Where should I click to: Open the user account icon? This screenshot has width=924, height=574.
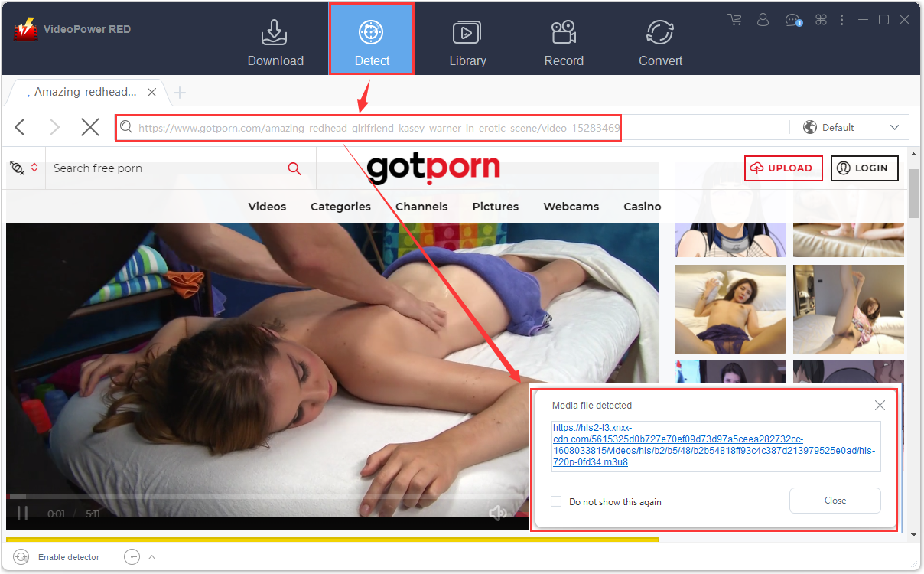(763, 20)
